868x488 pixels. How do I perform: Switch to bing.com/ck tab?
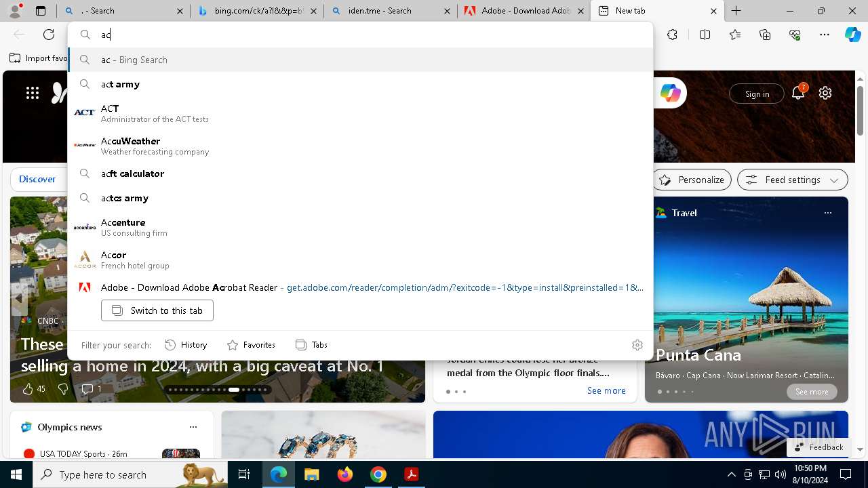pyautogui.click(x=256, y=11)
